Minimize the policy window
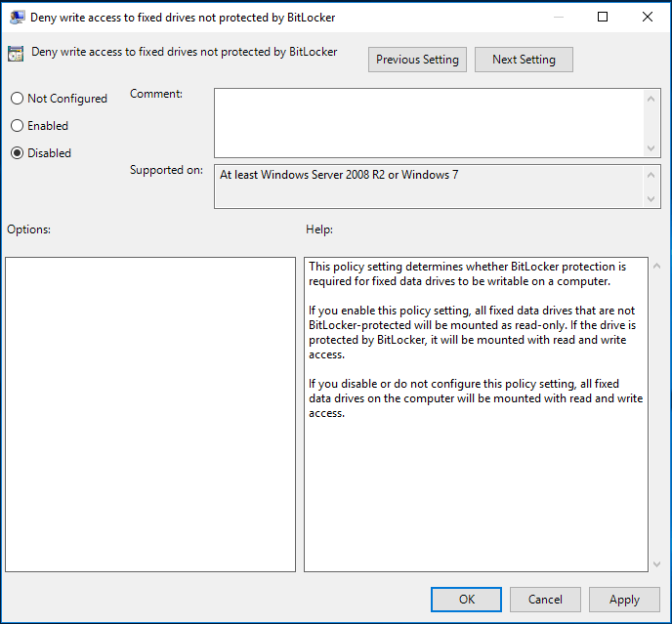 coord(559,17)
